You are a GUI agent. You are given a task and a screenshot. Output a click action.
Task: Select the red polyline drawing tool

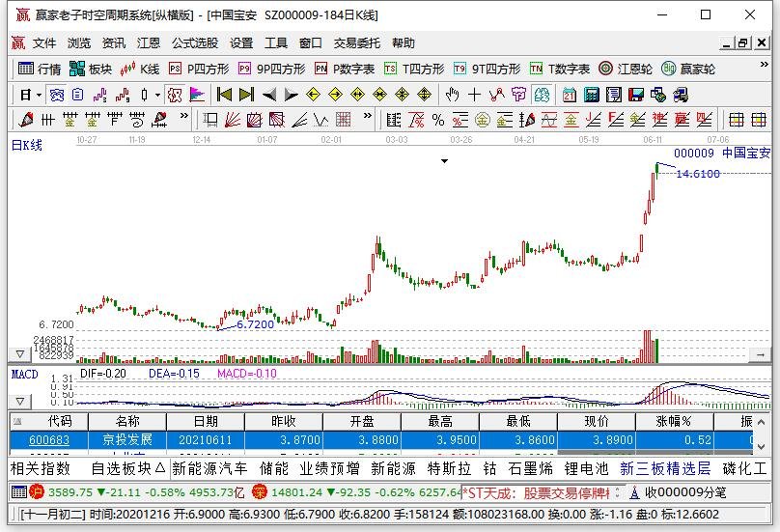coord(496,95)
